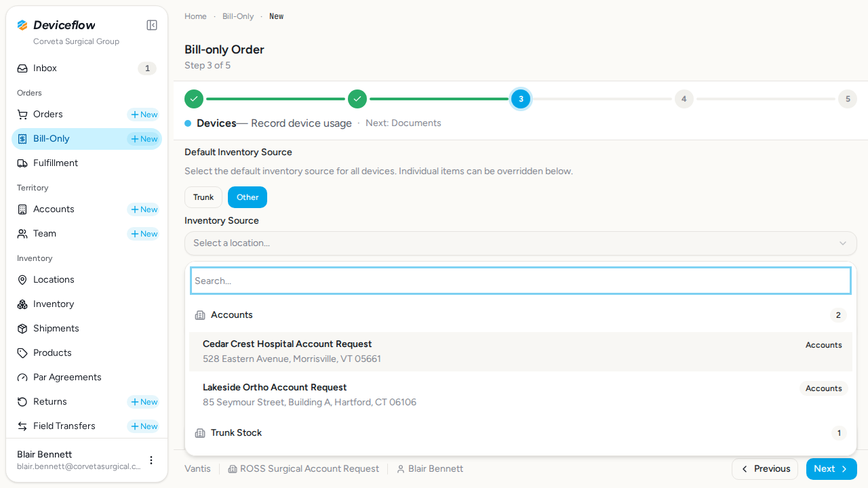The image size is (868, 488).
Task: Go to Home breadcrumb link
Action: (195, 16)
